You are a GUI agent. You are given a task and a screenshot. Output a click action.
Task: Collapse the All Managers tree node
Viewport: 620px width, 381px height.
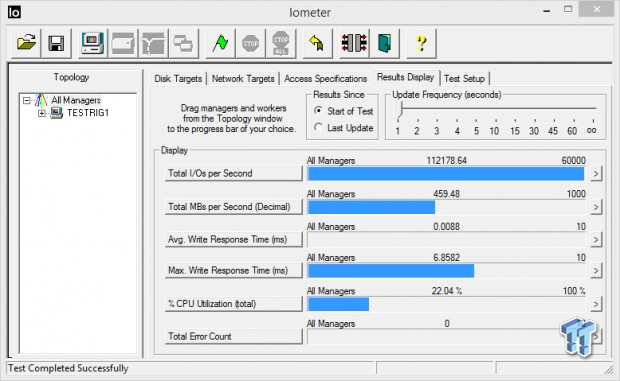point(27,100)
